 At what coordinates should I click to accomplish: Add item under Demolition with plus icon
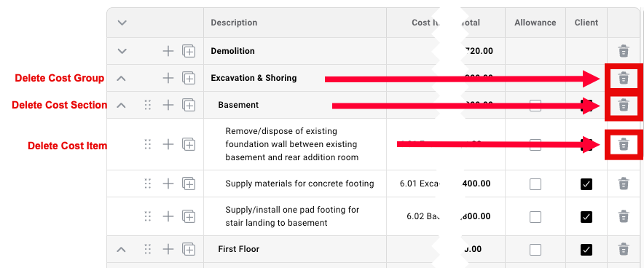click(x=168, y=51)
